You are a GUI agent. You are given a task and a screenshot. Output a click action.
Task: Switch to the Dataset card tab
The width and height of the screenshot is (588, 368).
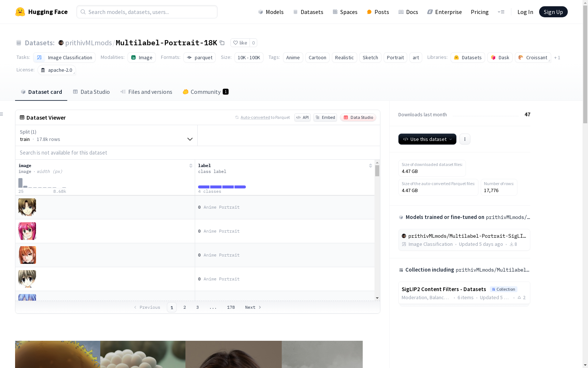41,92
